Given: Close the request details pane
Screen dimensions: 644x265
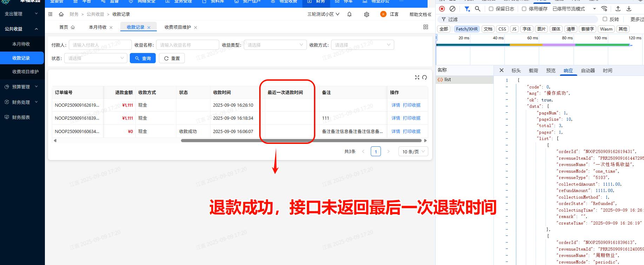Looking at the screenshot, I should point(502,70).
